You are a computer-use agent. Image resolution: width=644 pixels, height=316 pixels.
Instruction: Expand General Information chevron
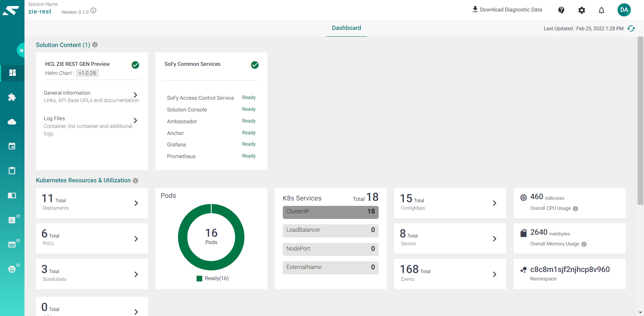[x=136, y=95]
